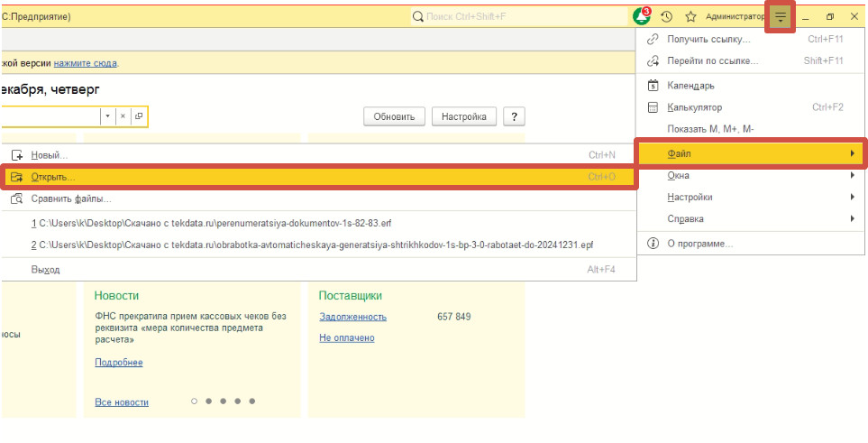This screenshot has height=443, width=868.
Task: Choose О программе menu item
Action: [750, 244]
